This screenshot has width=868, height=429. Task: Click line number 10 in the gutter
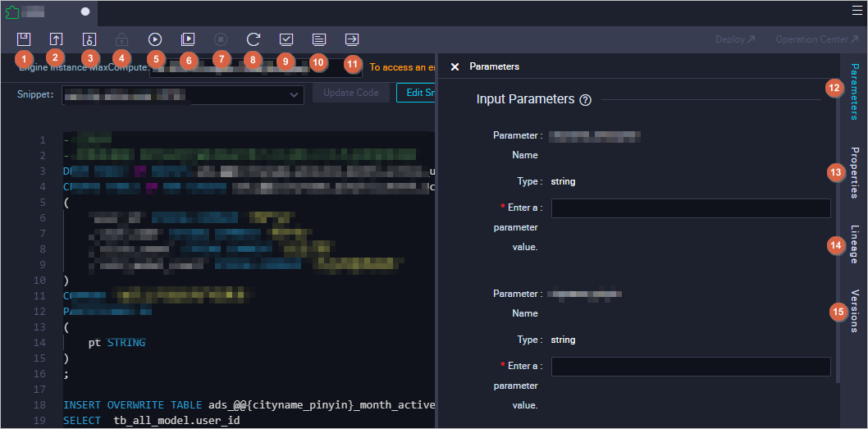point(39,280)
